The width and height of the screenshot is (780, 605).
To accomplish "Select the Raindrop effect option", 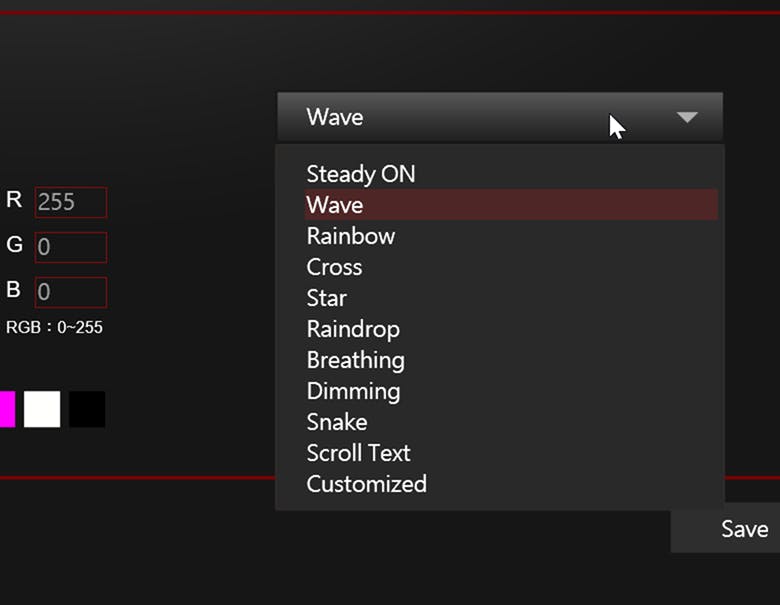I will (x=511, y=329).
